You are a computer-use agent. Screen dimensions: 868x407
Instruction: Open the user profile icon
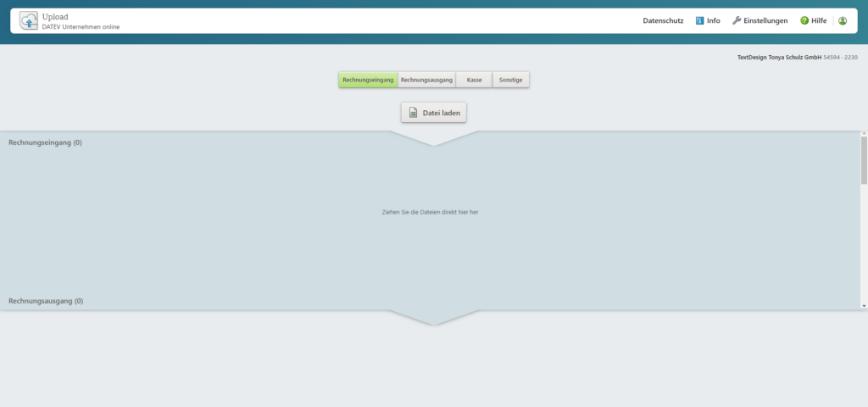pos(843,20)
